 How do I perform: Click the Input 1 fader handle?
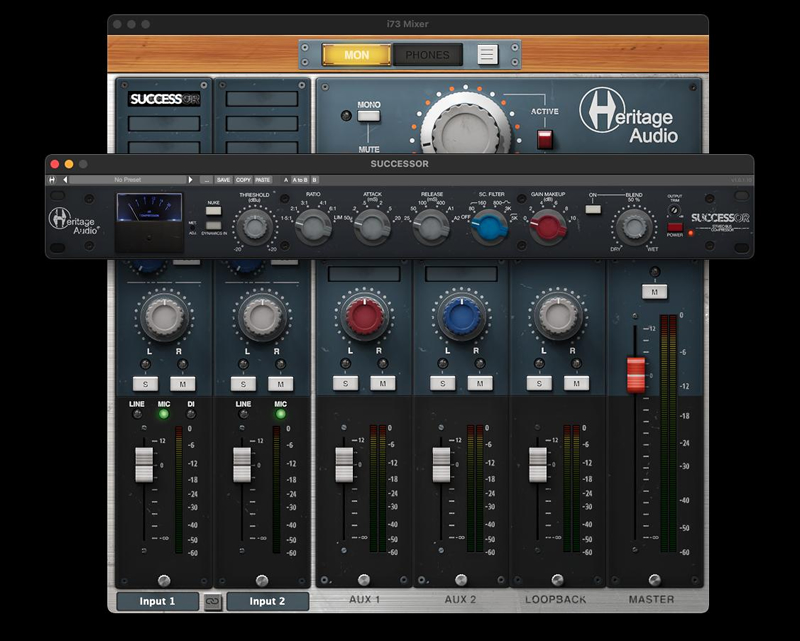pyautogui.click(x=144, y=464)
